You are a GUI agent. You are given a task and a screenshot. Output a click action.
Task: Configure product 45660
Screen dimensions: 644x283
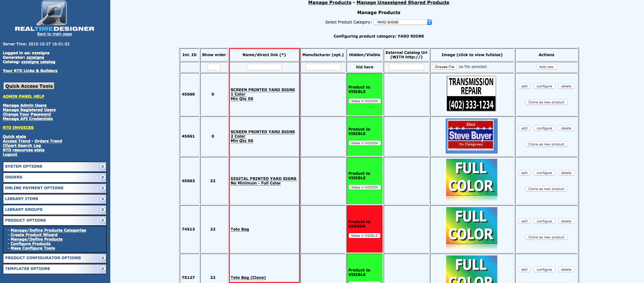tap(544, 86)
